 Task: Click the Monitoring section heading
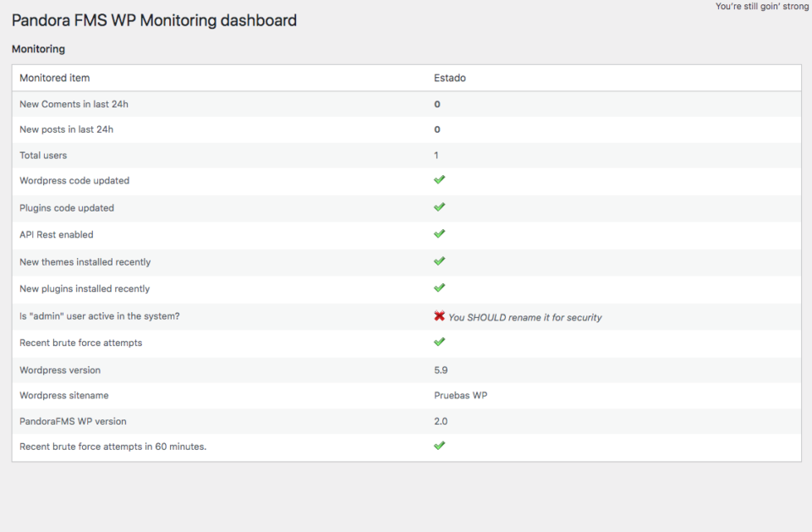pos(38,49)
